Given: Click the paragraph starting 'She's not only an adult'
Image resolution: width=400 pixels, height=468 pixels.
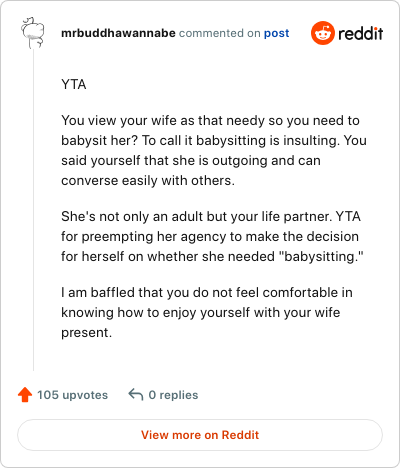Looking at the screenshot, I should pyautogui.click(x=212, y=236).
